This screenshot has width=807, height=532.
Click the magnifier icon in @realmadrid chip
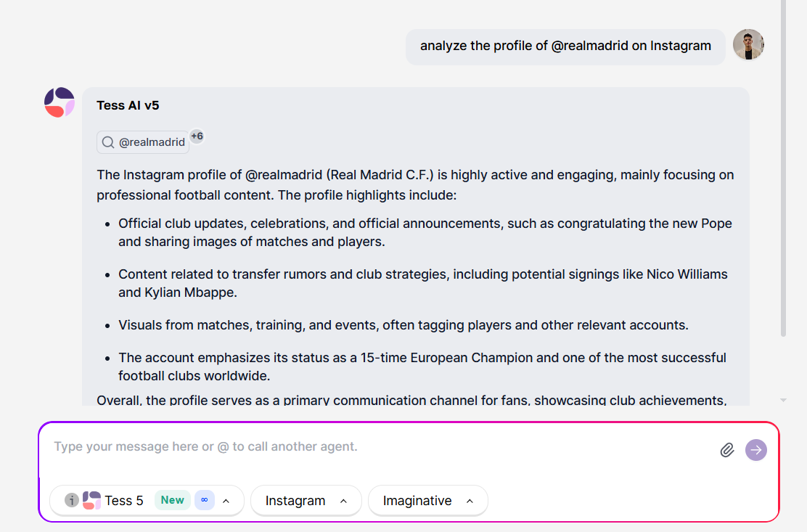(108, 142)
